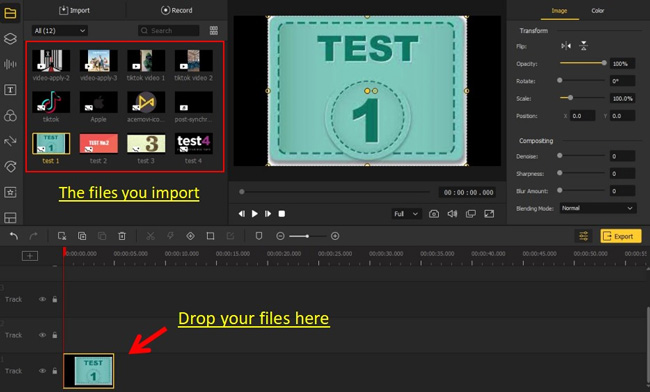This screenshot has width=650, height=392.
Task: Open the Transitions sidebar icon
Action: pos(10,141)
